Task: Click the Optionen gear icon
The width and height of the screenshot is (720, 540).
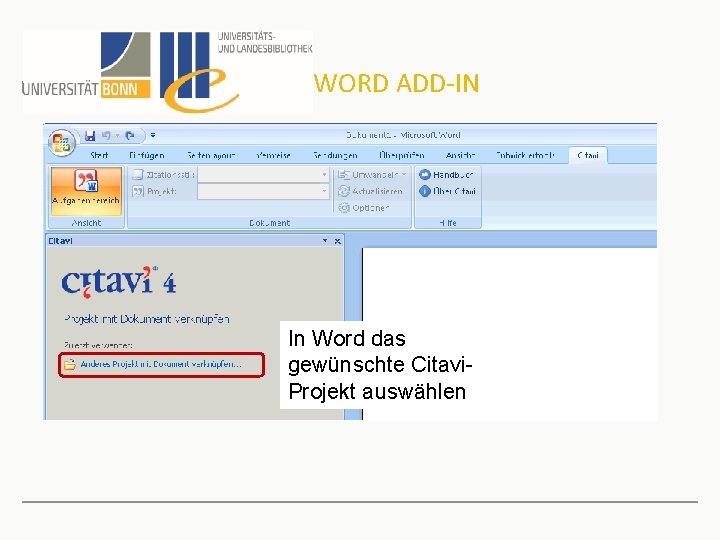Action: tap(344, 208)
